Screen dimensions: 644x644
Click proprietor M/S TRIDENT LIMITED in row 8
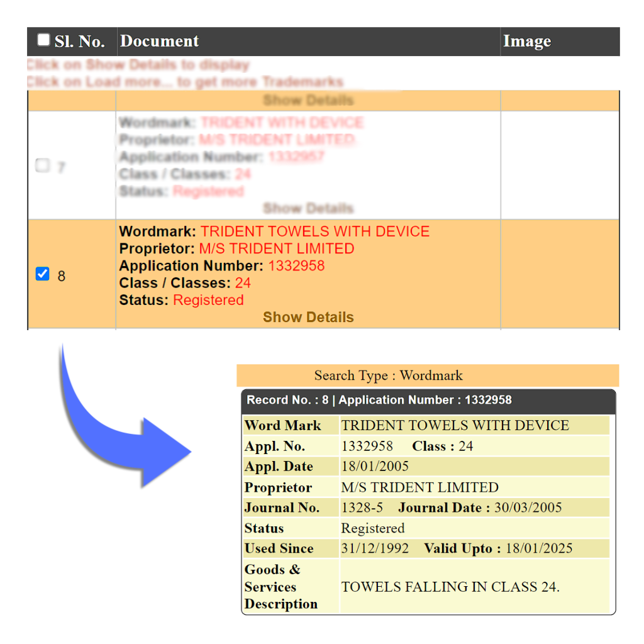(277, 248)
